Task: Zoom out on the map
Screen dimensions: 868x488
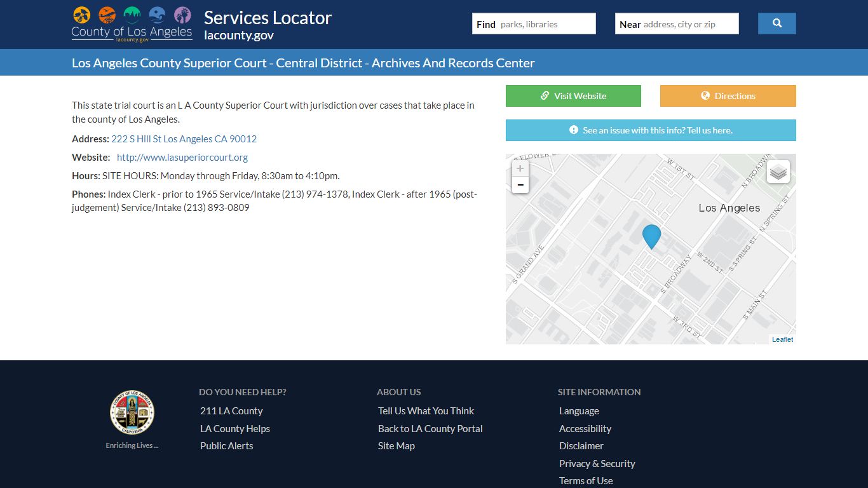Action: click(520, 185)
